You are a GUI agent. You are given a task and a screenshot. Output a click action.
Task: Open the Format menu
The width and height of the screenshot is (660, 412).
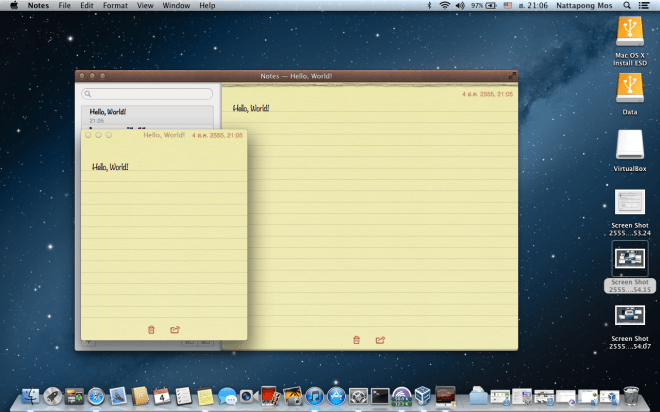pos(115,6)
